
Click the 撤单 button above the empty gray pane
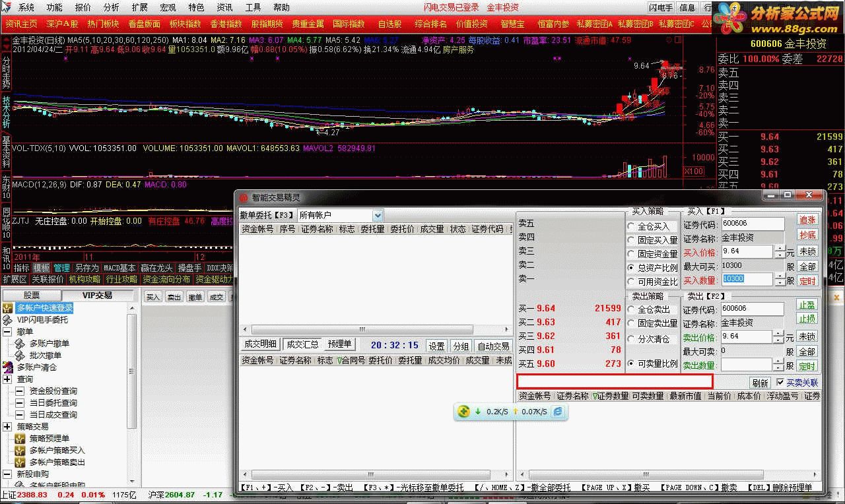(195, 298)
